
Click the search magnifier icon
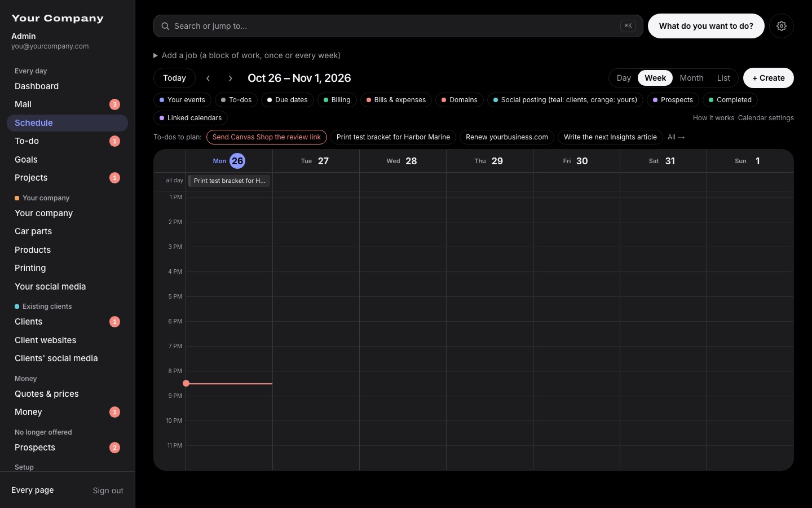click(x=165, y=26)
